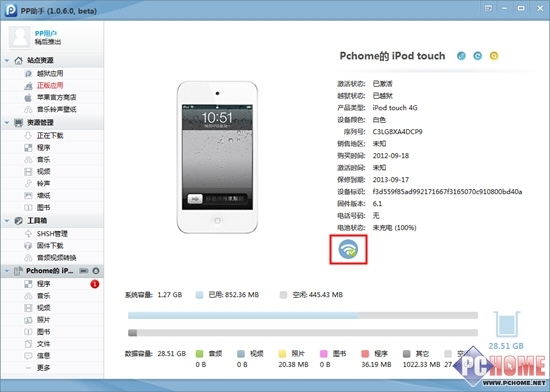The width and height of the screenshot is (550, 392).
Task: Click the WiFi connection icon below battery status
Action: pyautogui.click(x=348, y=249)
